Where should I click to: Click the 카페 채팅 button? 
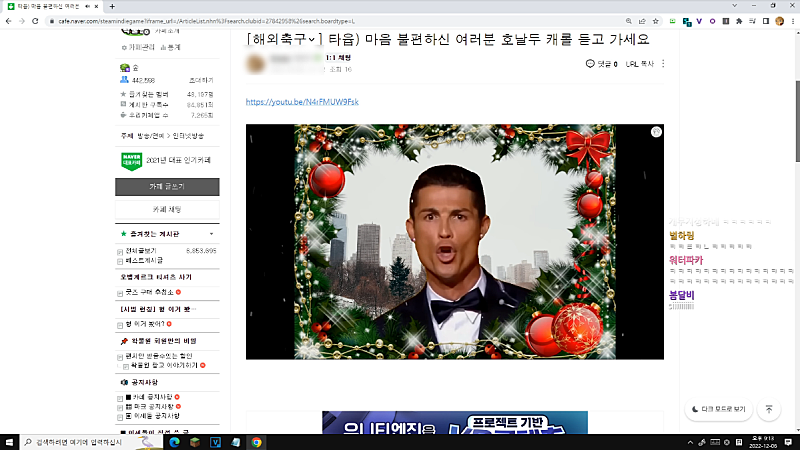click(167, 210)
